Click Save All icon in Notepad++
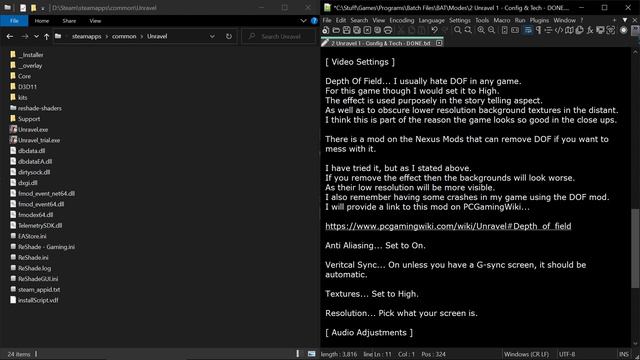The image size is (640, 360). (357, 30)
